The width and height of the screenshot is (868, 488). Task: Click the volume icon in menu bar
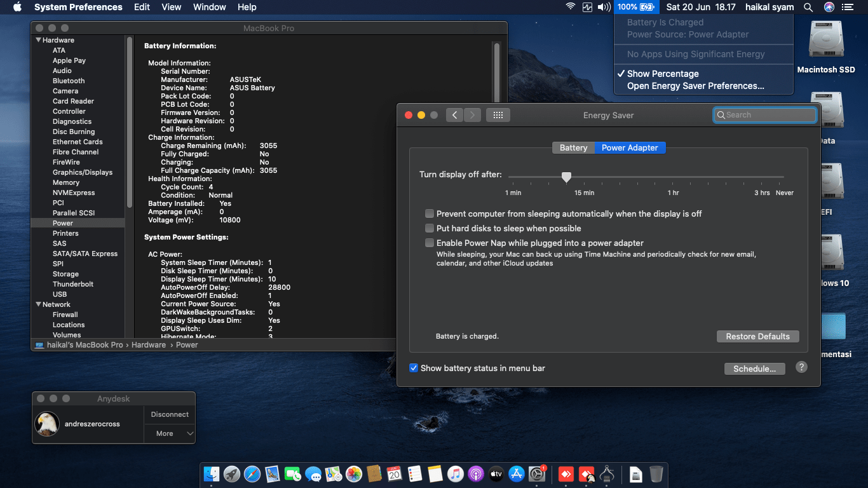(604, 7)
